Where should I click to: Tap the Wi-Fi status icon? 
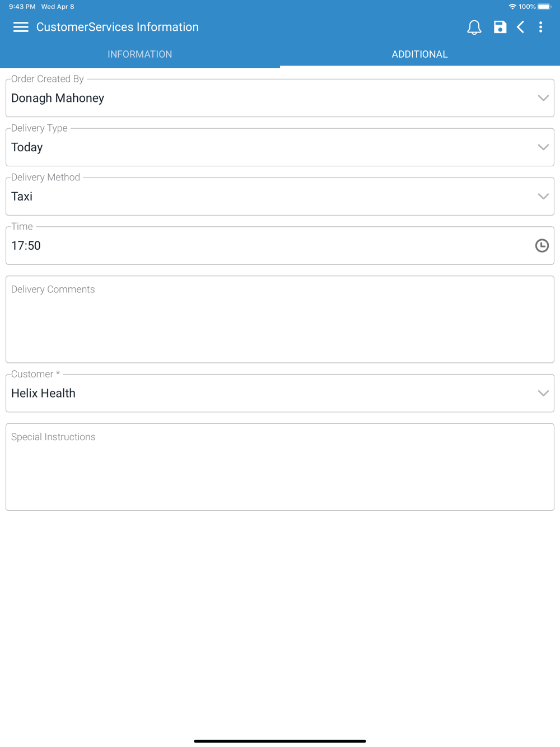point(512,7)
